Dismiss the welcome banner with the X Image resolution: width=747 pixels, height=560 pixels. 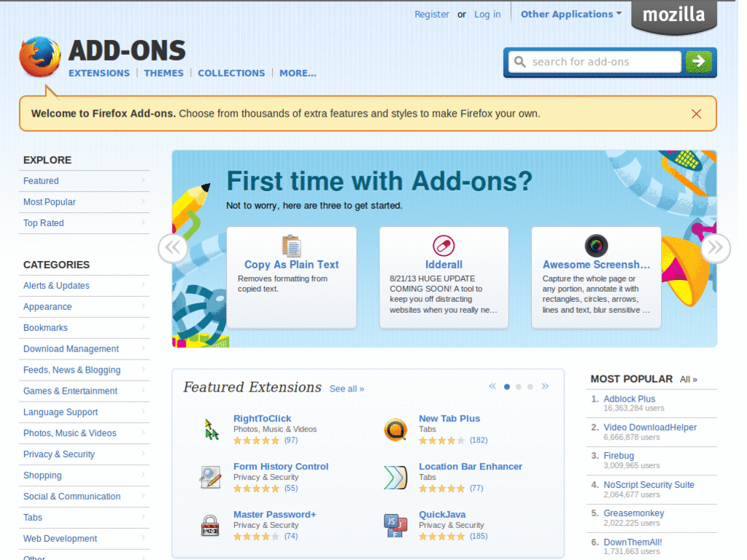pyautogui.click(x=696, y=114)
